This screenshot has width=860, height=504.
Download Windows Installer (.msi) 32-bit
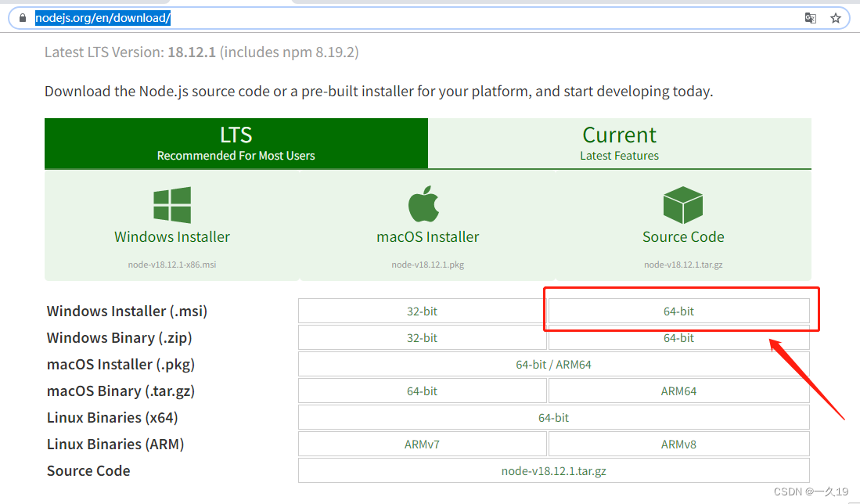(x=422, y=311)
